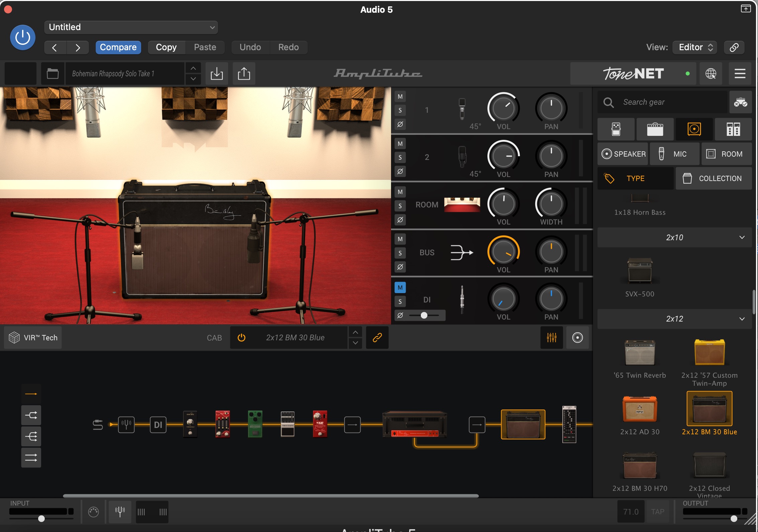Click the save preset download icon
758x532 pixels.
click(x=217, y=74)
